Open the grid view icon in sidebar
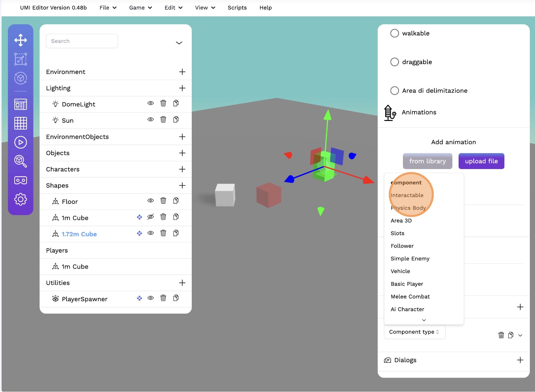535x392 pixels. point(20,123)
